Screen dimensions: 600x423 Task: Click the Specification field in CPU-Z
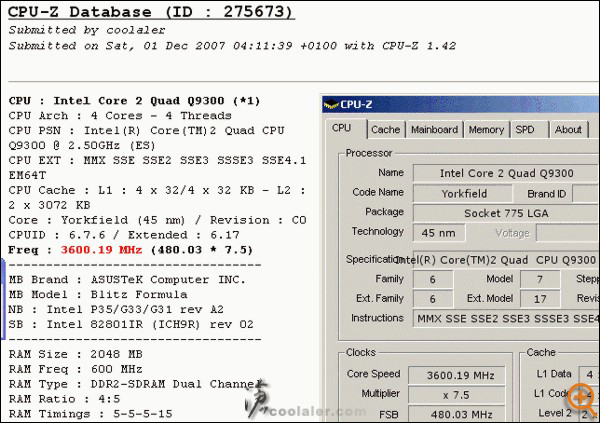[506, 260]
